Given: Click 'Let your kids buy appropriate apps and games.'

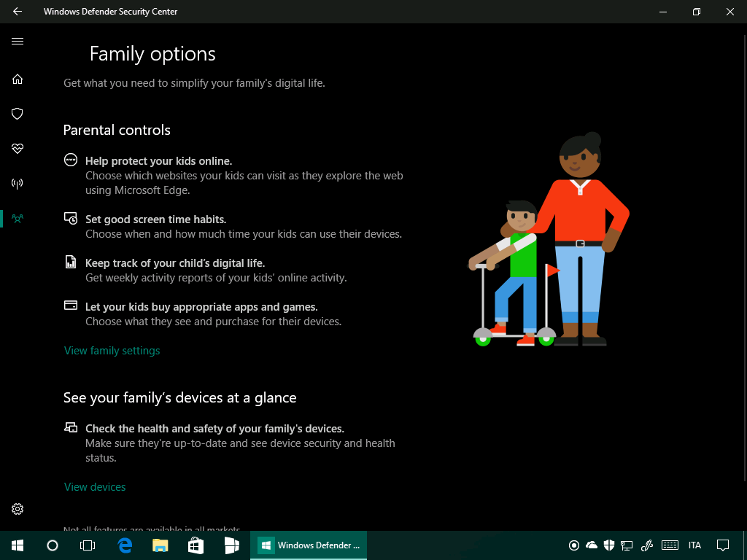Looking at the screenshot, I should coord(201,307).
